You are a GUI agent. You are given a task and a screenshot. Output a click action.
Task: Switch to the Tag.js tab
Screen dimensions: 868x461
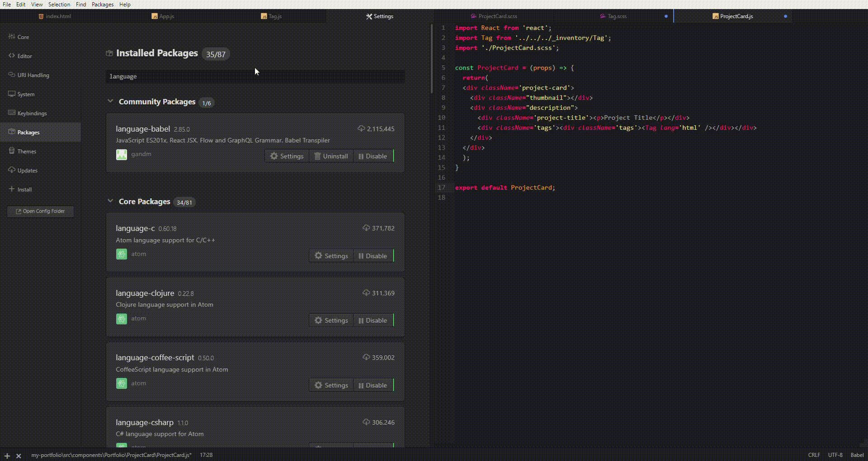click(x=271, y=16)
